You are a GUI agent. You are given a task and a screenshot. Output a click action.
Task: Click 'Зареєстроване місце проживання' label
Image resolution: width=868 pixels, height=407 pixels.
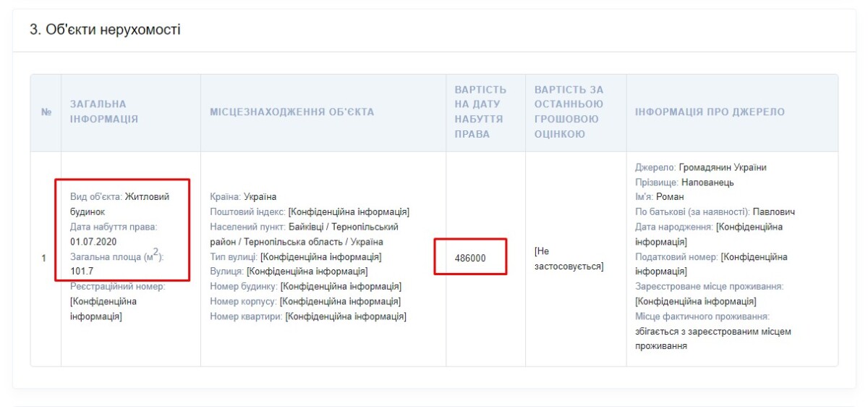710,287
